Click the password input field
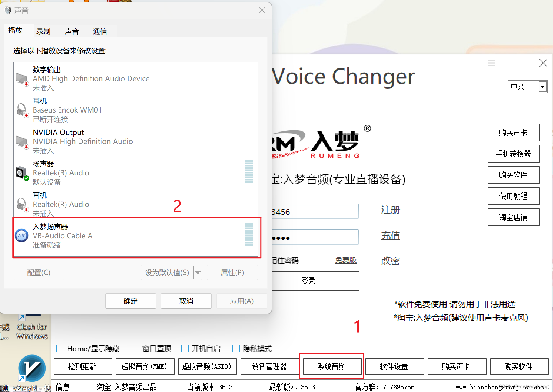The height and width of the screenshot is (392, 553). 315,237
